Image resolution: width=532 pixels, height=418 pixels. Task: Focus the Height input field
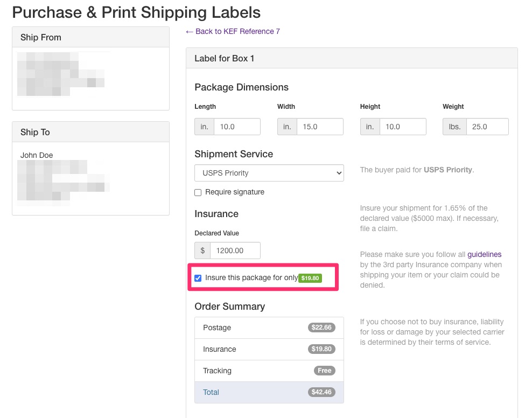[x=403, y=127]
